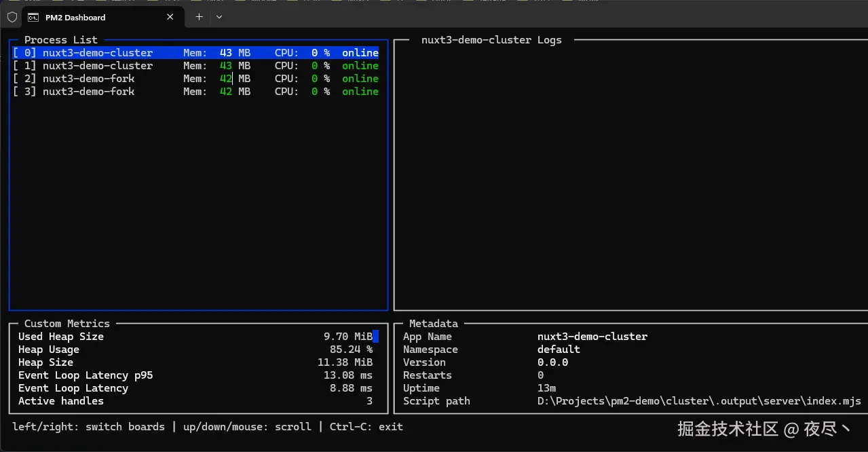This screenshot has height=452, width=868.
Task: Click the nuxt3-demo-cluster App Name value
Action: click(592, 337)
